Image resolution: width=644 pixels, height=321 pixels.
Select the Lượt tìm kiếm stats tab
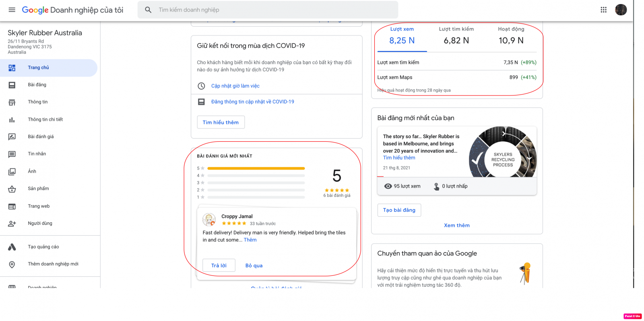[x=456, y=36]
